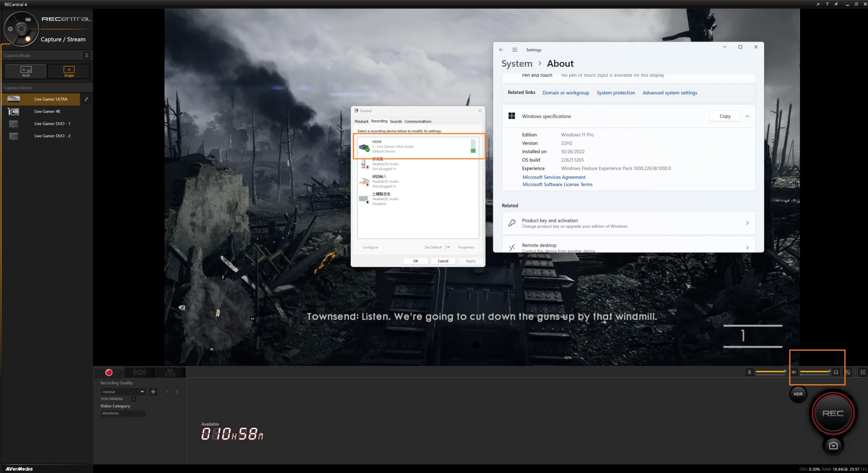
Task: Switch to the Playback tab in Sound dialog
Action: tap(362, 121)
